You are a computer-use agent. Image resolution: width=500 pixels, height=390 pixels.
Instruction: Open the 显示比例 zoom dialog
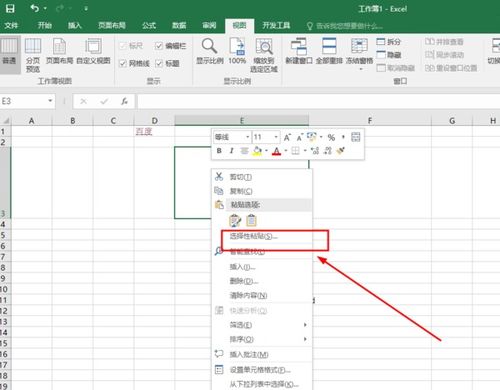pos(209,51)
